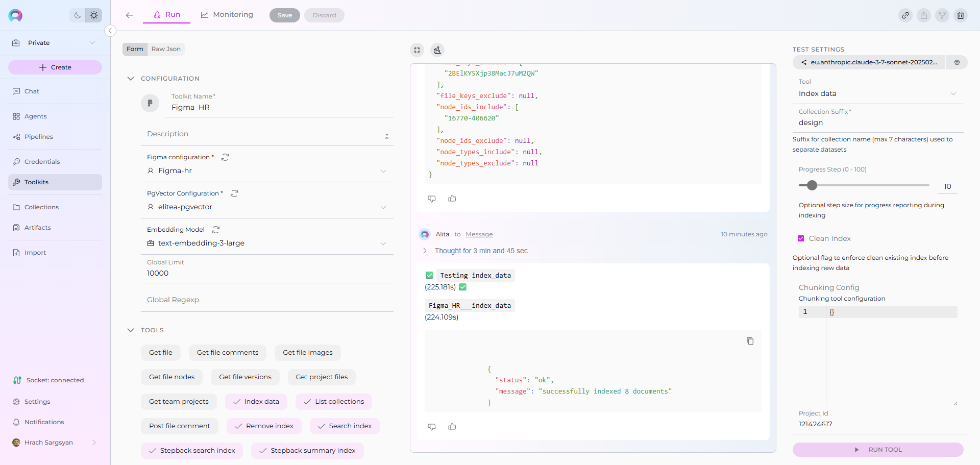The width and height of the screenshot is (980, 465).
Task: Copy link icon in top toolbar
Action: coord(905,15)
